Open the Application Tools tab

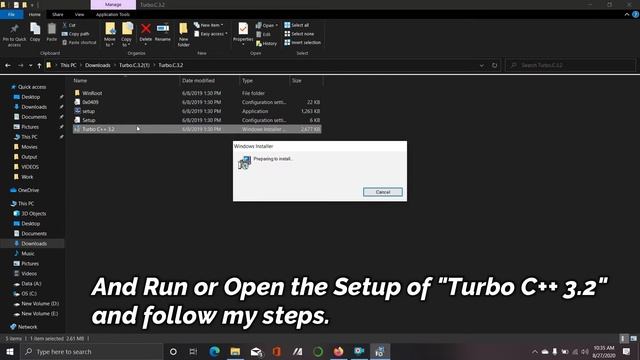pyautogui.click(x=113, y=14)
